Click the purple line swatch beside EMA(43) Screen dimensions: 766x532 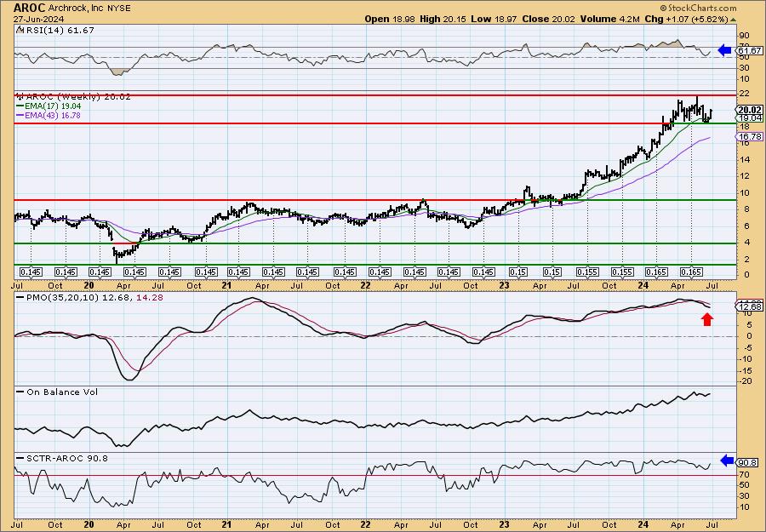click(x=22, y=115)
